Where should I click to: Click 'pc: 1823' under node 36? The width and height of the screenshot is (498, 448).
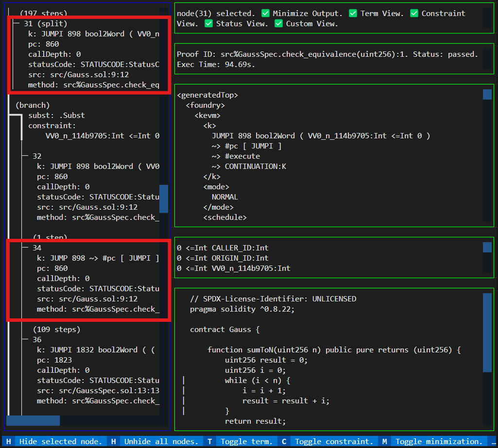pos(54,360)
